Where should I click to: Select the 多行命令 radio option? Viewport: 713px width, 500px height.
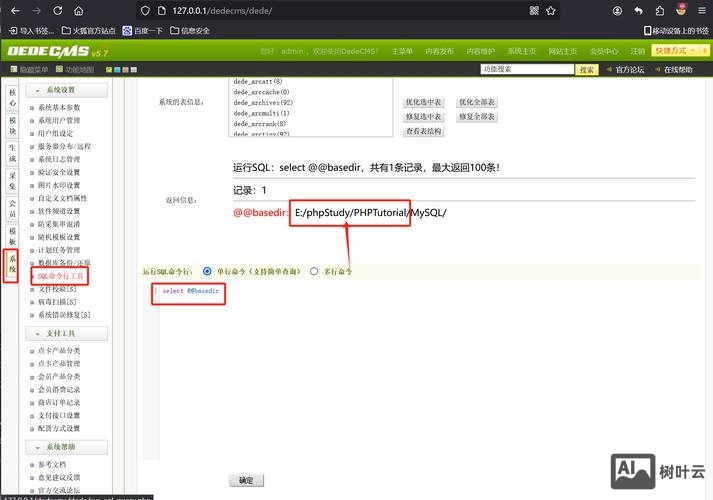314,271
